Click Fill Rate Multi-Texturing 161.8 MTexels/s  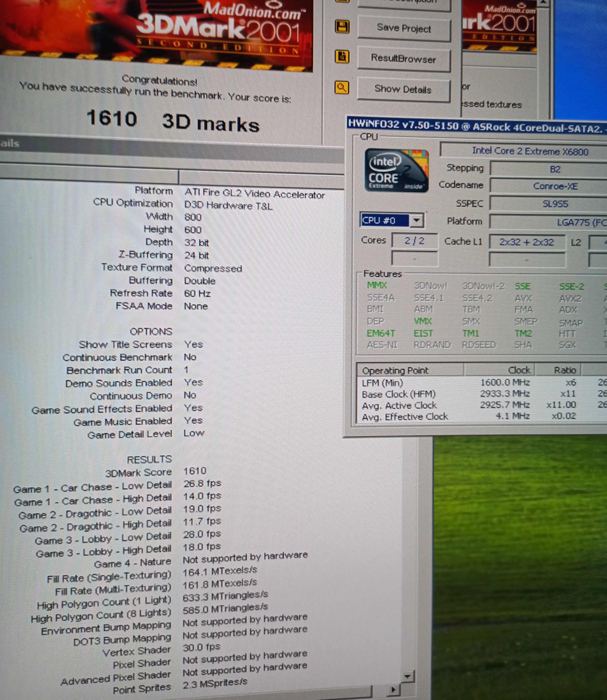point(220,584)
